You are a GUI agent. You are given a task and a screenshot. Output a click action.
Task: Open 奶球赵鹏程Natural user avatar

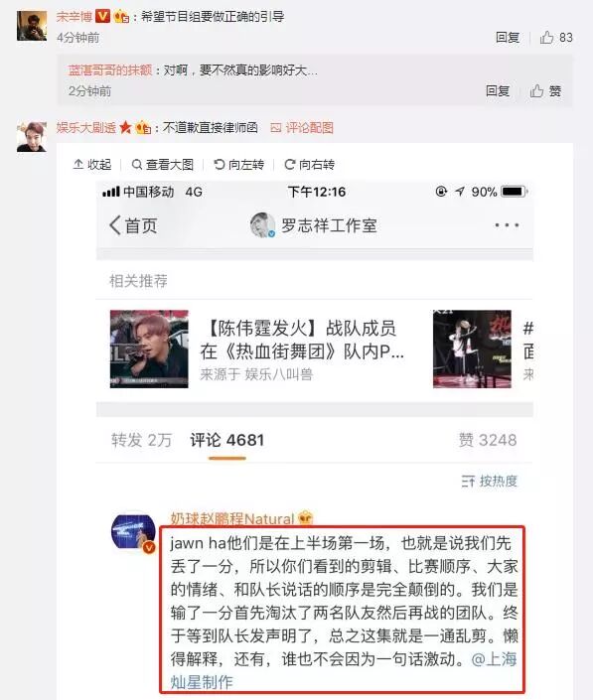click(133, 532)
